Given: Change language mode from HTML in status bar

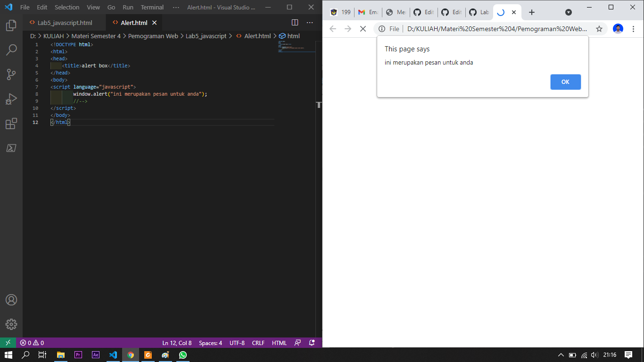Looking at the screenshot, I should [279, 343].
